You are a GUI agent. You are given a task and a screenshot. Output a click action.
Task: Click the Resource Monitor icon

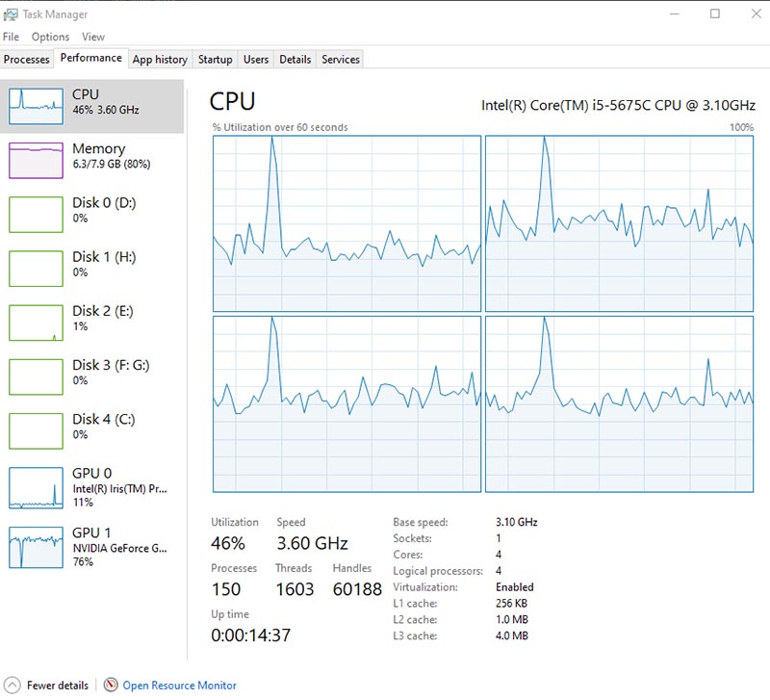[111, 685]
